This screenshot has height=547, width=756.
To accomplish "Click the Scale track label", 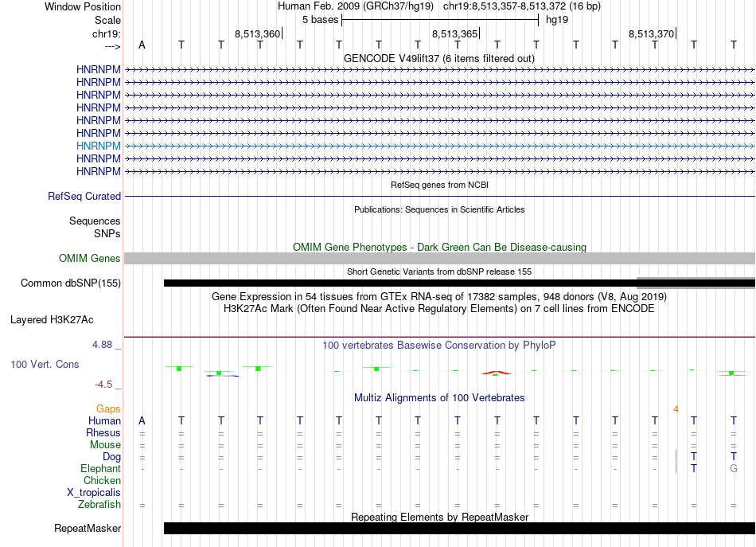I will [107, 20].
